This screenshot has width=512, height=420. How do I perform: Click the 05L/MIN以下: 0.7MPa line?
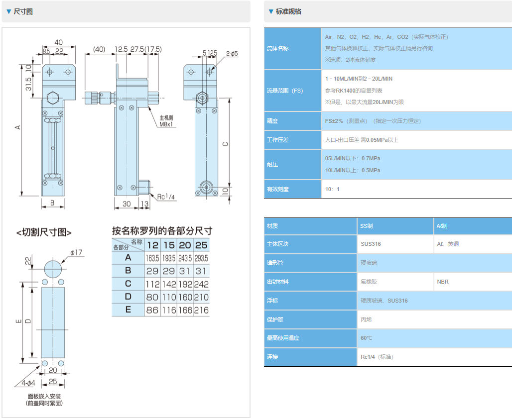352,159
